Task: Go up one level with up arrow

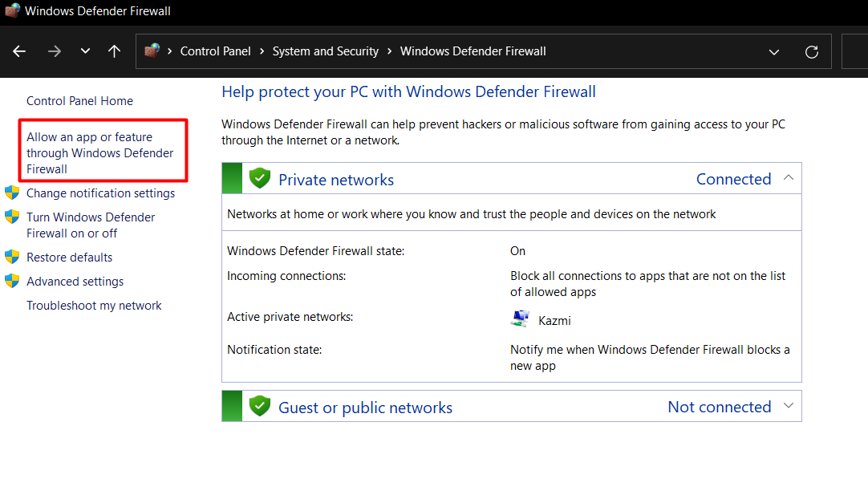Action: click(114, 51)
